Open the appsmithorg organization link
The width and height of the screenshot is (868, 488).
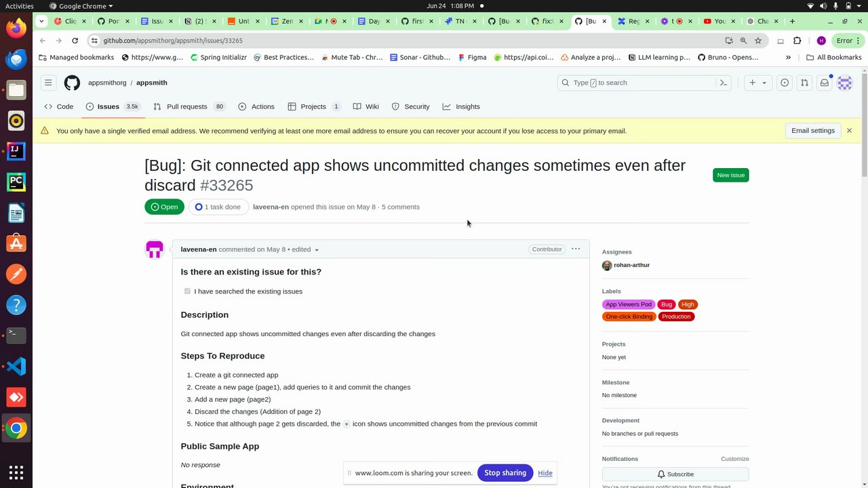(107, 83)
